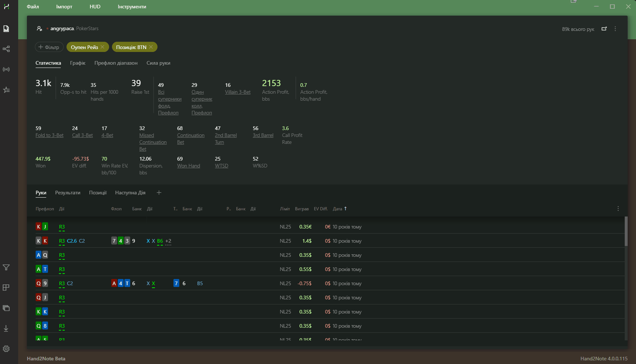The height and width of the screenshot is (364, 636).
Task: Add a new tab with plus icon
Action: pyautogui.click(x=159, y=193)
